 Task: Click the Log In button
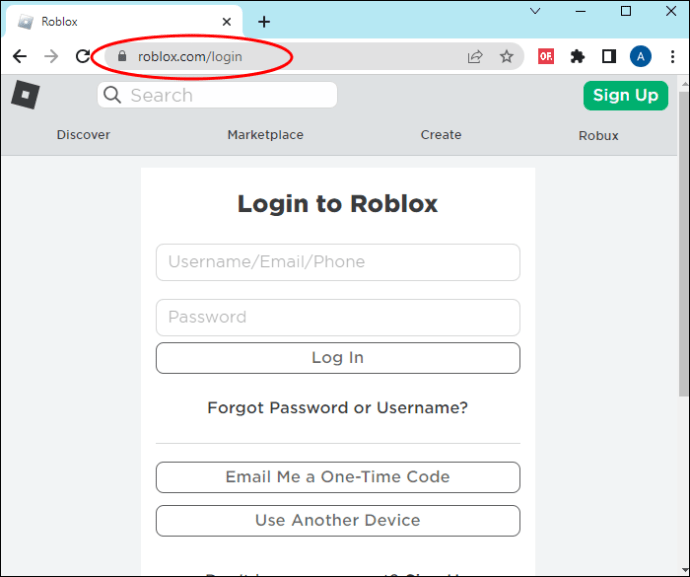click(x=338, y=358)
